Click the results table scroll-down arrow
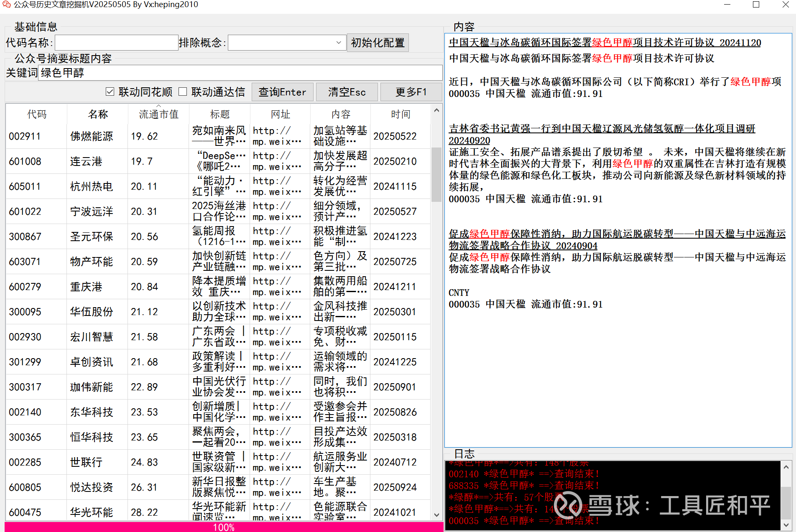Image resolution: width=796 pixels, height=532 pixels. click(436, 515)
